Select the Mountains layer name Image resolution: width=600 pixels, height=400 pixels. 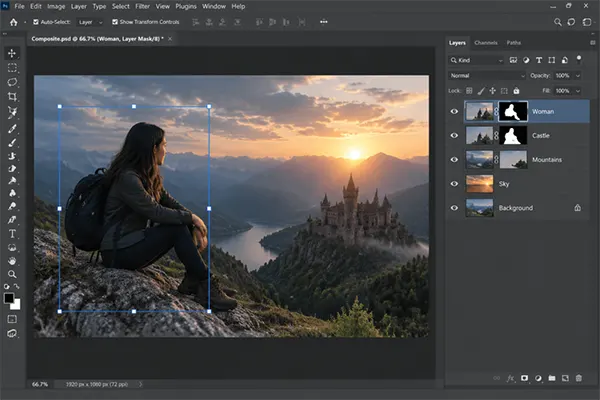click(547, 160)
